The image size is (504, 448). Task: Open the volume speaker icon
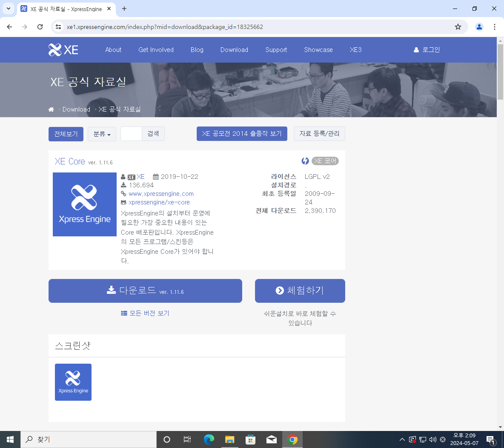coord(432,439)
